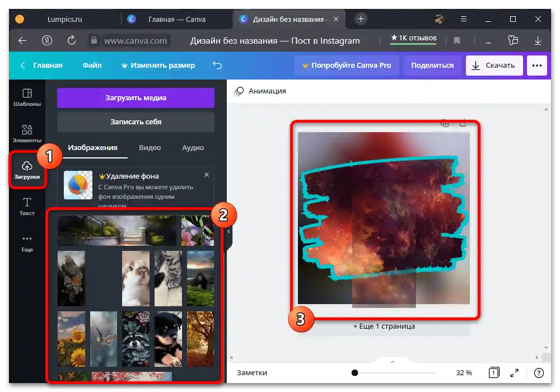560x392 pixels.
Task: Go back via the Главная chevron
Action: 22,66
